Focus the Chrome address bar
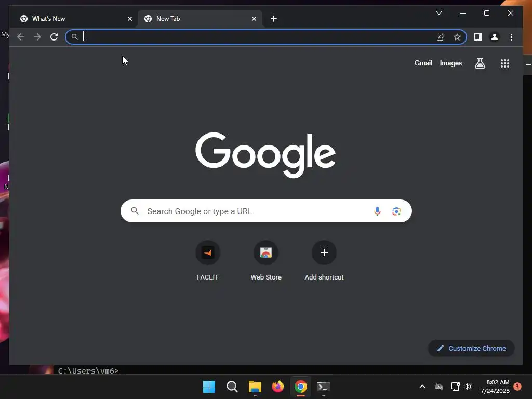 (266, 37)
